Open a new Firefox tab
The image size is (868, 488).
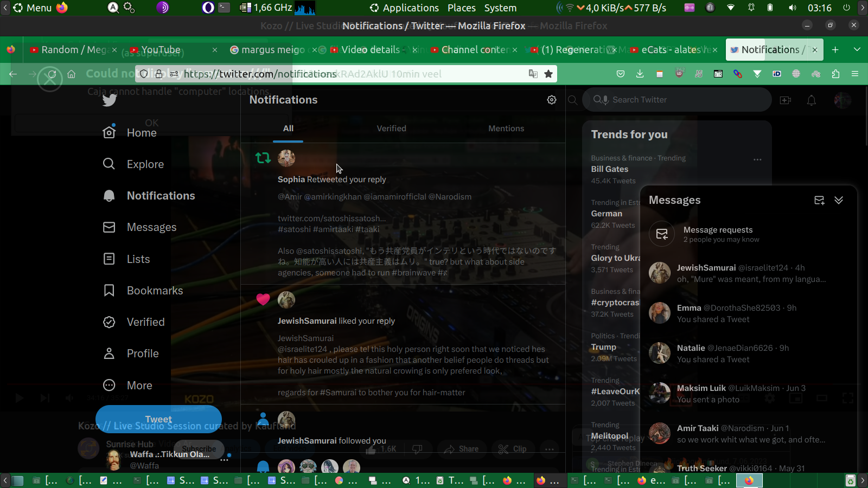[x=835, y=50]
